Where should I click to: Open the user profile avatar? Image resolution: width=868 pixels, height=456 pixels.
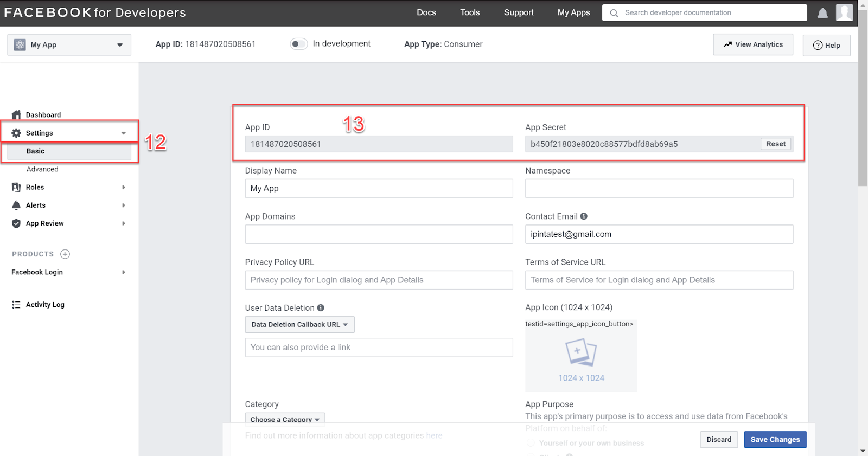pos(844,12)
